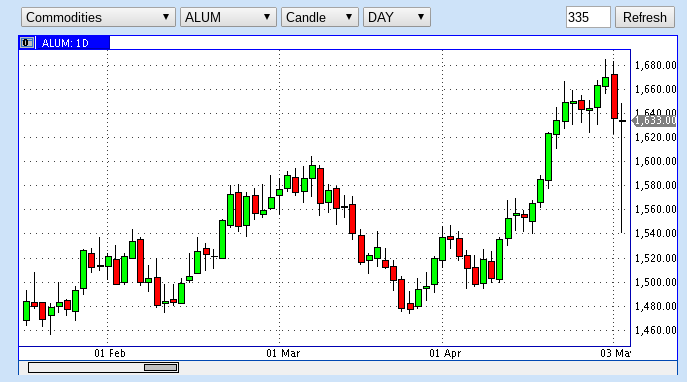Click the horizontal scrollbar thumb under the chart
Image resolution: width=687 pixels, height=382 pixels.
click(x=161, y=367)
